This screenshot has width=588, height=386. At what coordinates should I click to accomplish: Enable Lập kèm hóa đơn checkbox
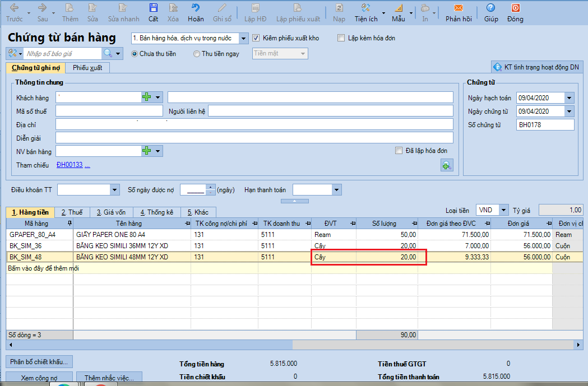tap(341, 38)
